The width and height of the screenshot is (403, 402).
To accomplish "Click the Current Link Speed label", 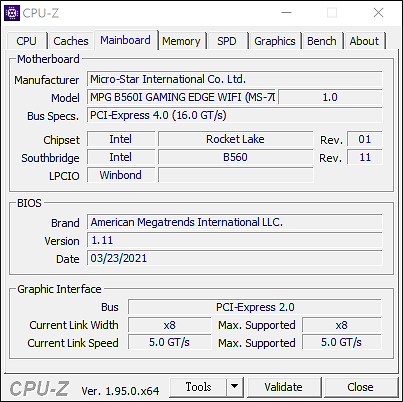I will tap(73, 343).
